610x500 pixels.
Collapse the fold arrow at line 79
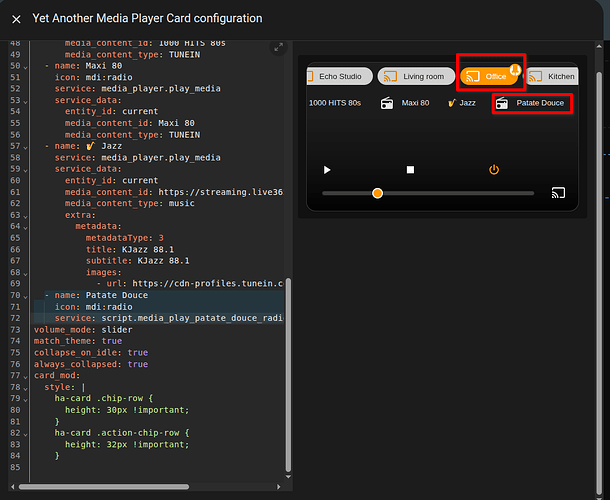pyautogui.click(x=25, y=400)
